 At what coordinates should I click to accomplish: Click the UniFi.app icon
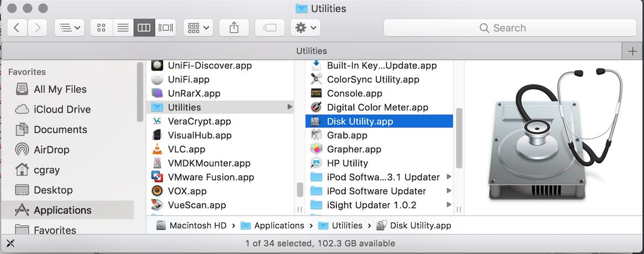157,79
